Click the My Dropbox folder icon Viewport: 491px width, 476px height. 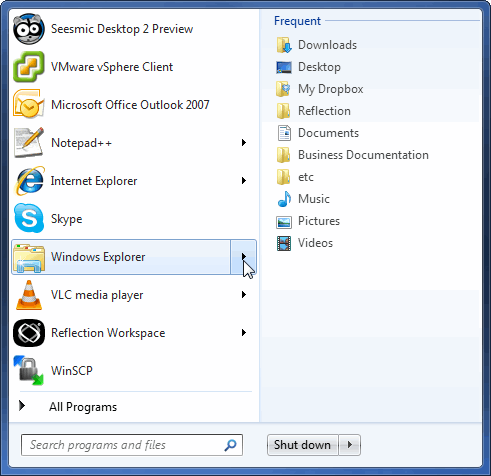coord(284,89)
